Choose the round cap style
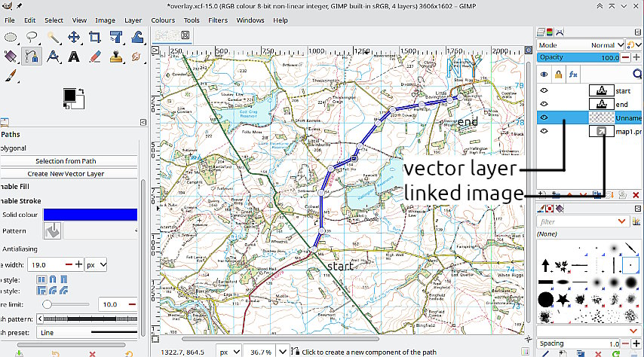The height and width of the screenshot is (357, 644). tap(53, 280)
